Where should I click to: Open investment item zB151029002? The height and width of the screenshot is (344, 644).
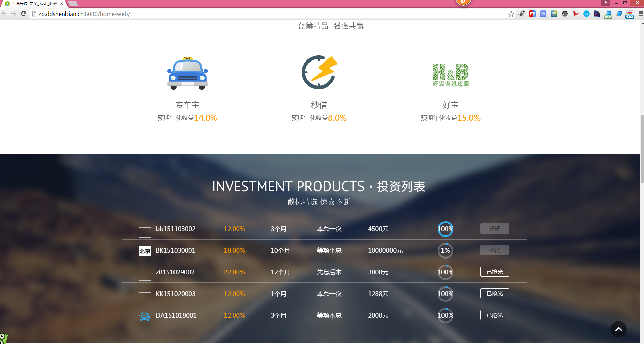(x=175, y=272)
